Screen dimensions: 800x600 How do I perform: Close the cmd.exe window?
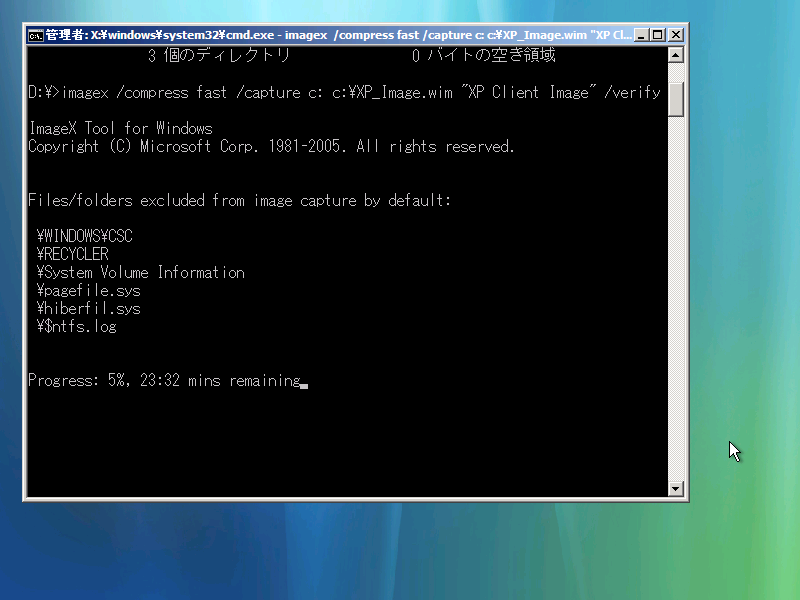(676, 35)
